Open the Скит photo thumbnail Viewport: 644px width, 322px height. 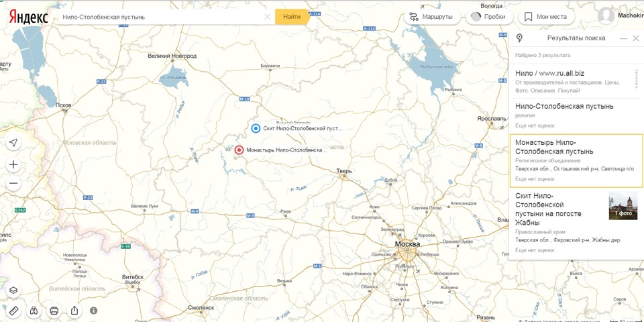(x=623, y=205)
